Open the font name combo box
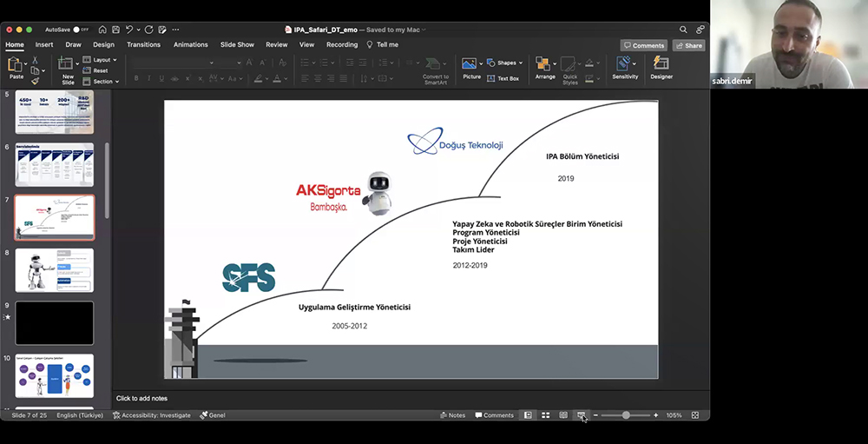Screen dimensions: 868x444 click(173, 63)
